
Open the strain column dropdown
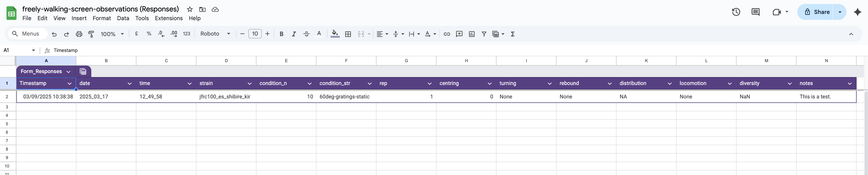(249, 84)
